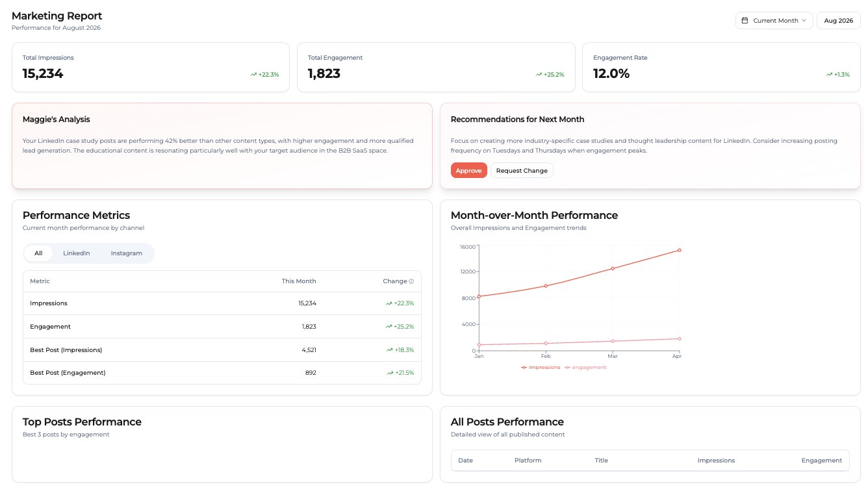Click trend arrow icon on Engagement Rate card
Viewport: 868px width, 495px height.
tap(829, 75)
